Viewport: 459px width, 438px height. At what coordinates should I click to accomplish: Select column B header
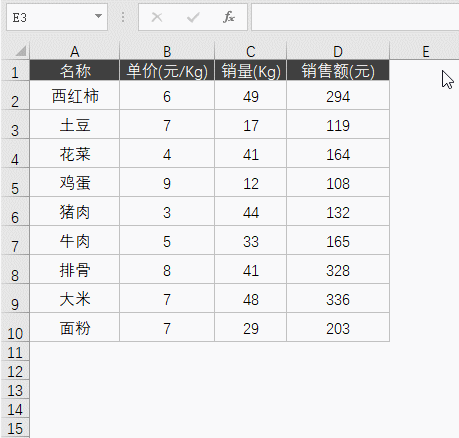pyautogui.click(x=167, y=51)
